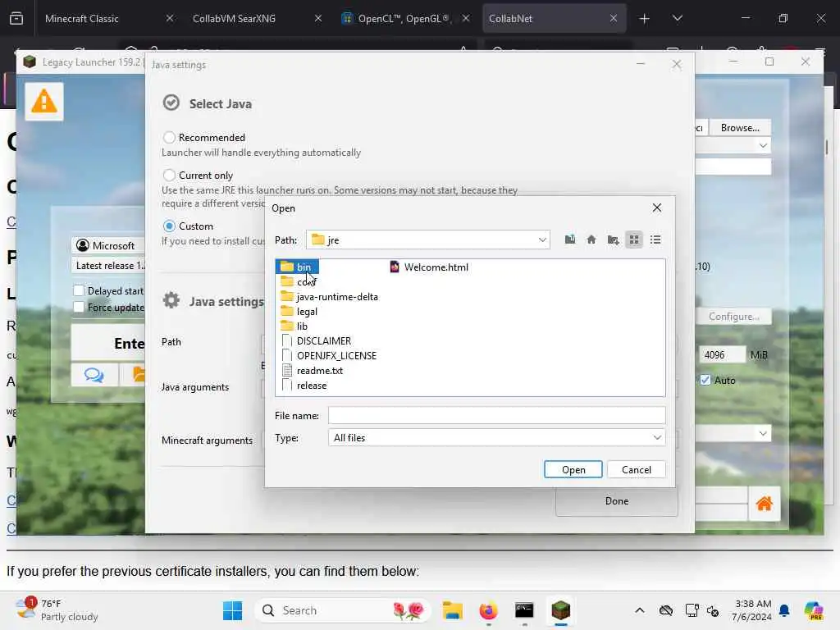Open a new browser tab
Screen dimensions: 840x630
(x=645, y=18)
